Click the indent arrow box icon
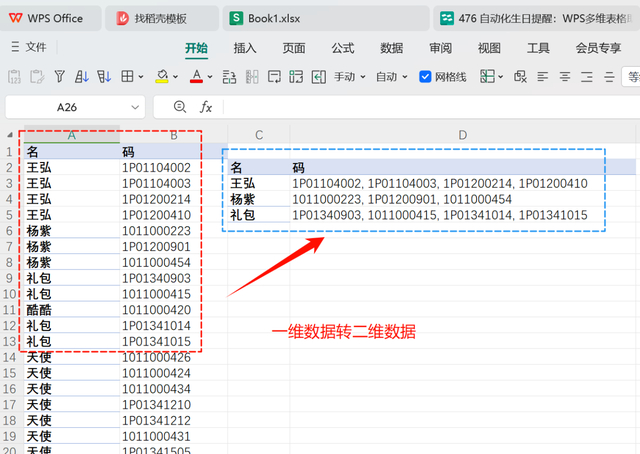640x454 pixels. [x=318, y=76]
